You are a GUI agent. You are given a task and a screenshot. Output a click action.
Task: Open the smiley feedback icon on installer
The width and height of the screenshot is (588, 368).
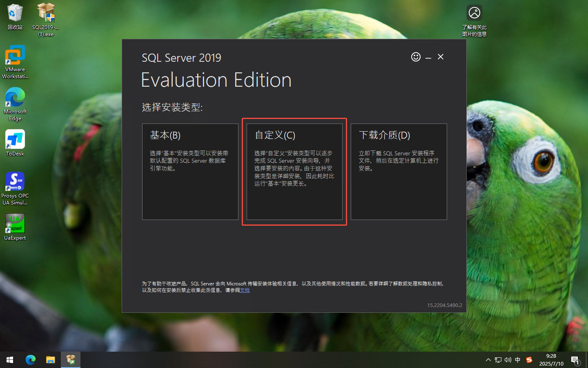pyautogui.click(x=415, y=57)
